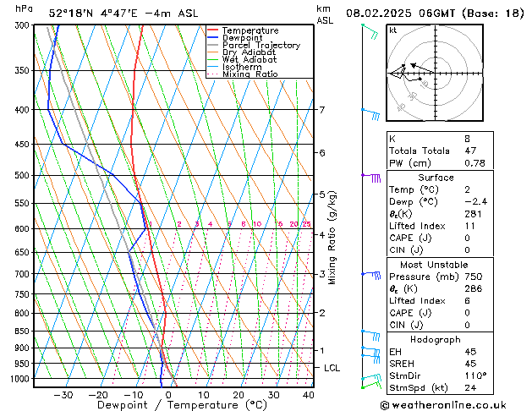Select the 500 pressure level label
This screenshot has height=411, width=532.
[x=24, y=176]
